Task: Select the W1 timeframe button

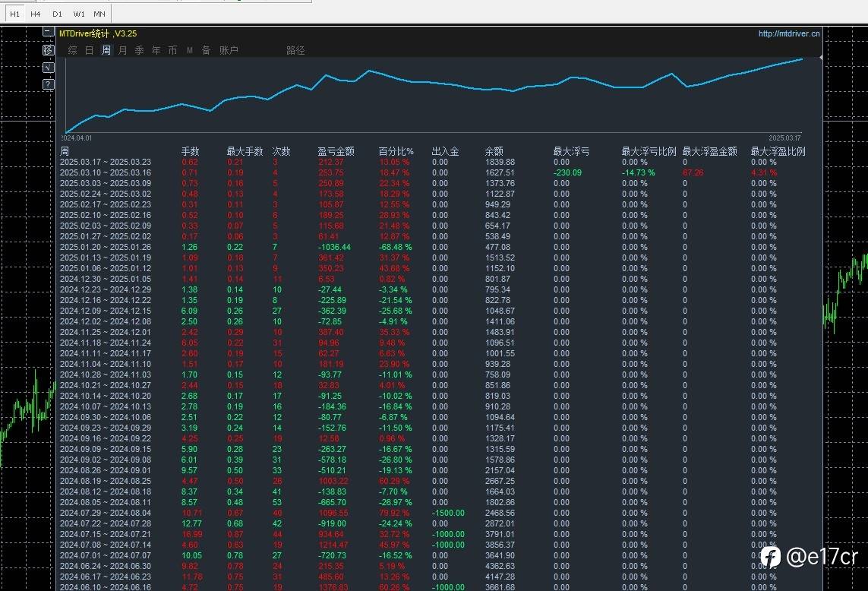Action: point(79,14)
